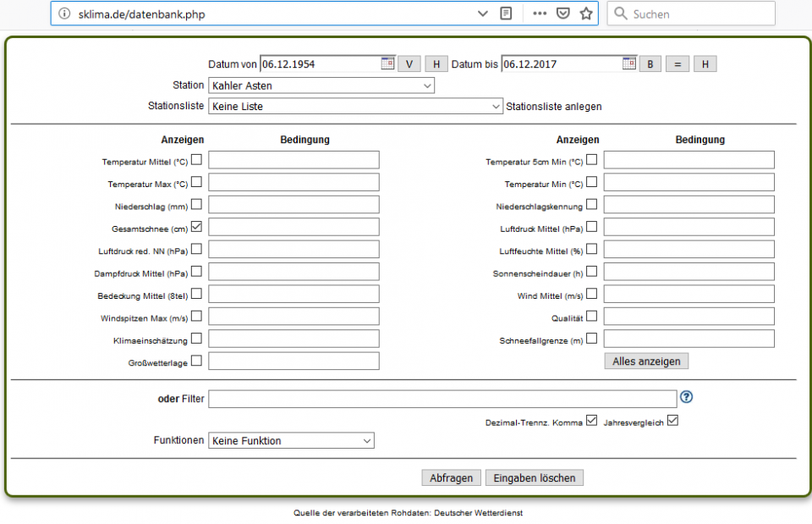Show site information icon in URL bar
This screenshot has width=812, height=524.
coord(64,14)
